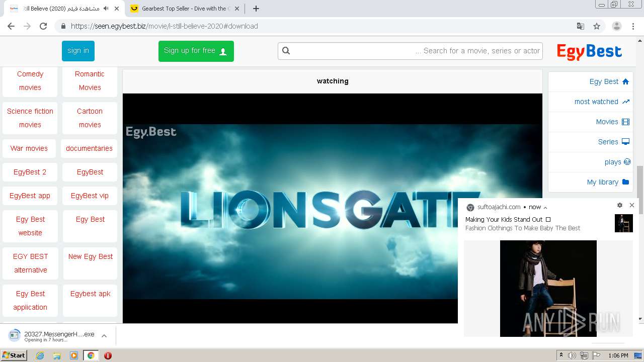Click the network tray icon
644x362 pixels.
pyautogui.click(x=584, y=355)
